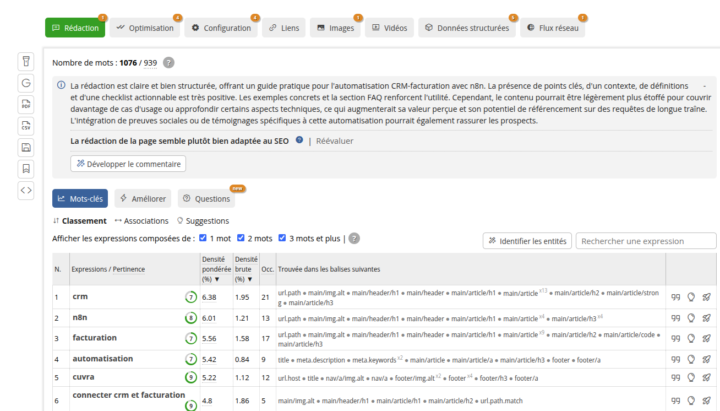Uncheck the '2 mots' checkbox
Viewport: 720px width, 411px height.
click(241, 238)
